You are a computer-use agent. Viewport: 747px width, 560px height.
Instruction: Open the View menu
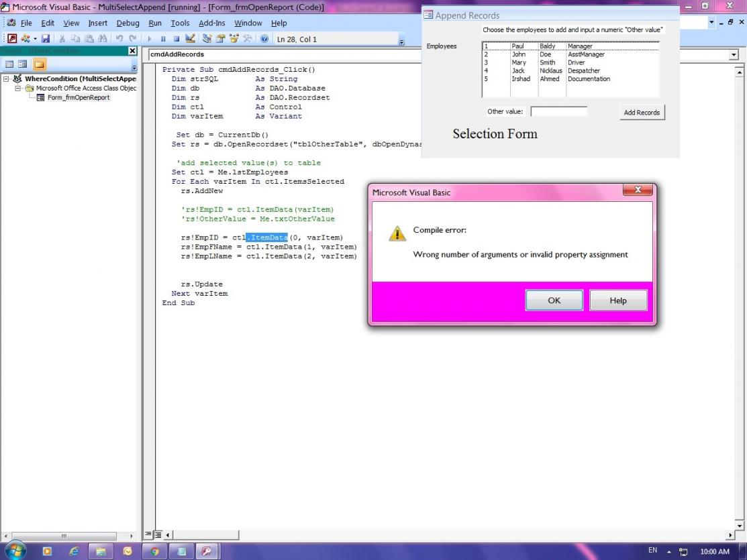[x=71, y=23]
